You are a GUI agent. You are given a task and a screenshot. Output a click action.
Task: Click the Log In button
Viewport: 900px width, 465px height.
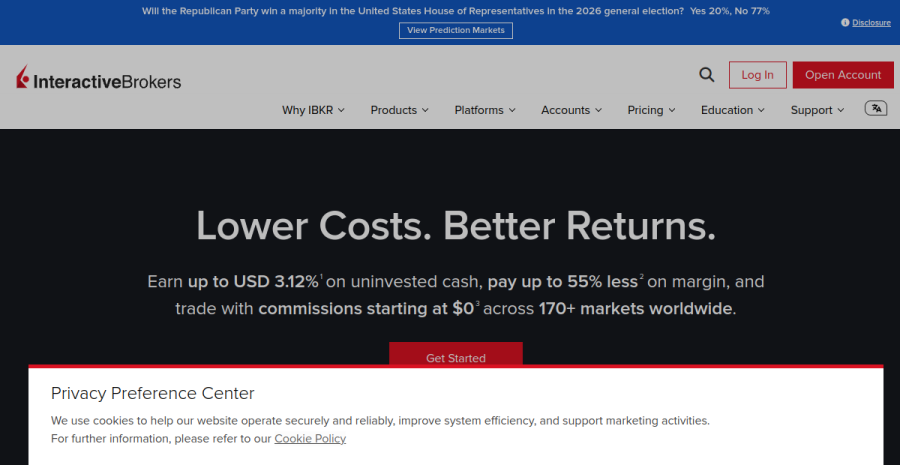tap(758, 75)
